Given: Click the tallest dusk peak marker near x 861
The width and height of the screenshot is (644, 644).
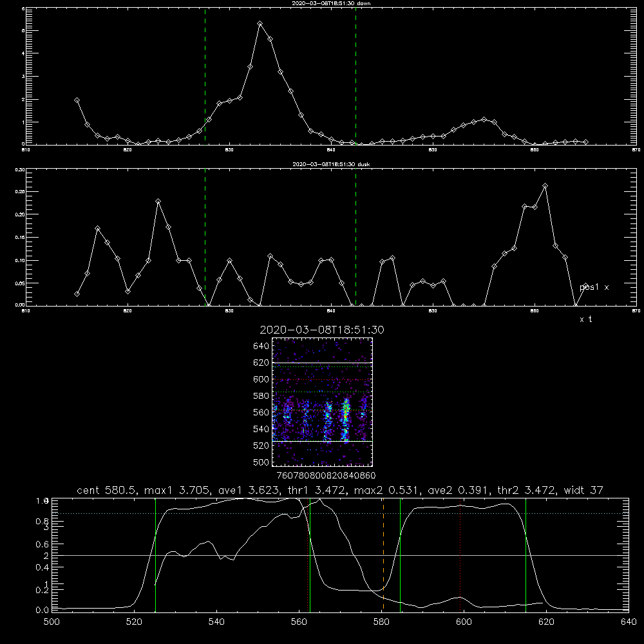Looking at the screenshot, I should coord(545,186).
